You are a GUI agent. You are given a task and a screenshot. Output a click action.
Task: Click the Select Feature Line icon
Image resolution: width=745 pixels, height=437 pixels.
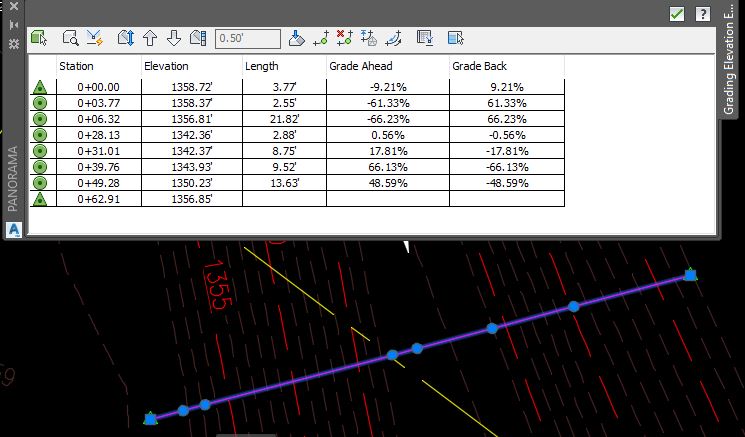click(39, 38)
